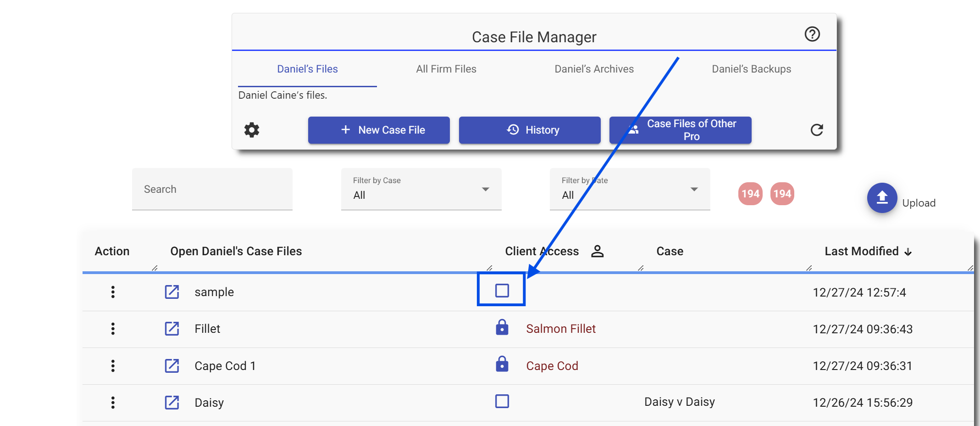Click the refresh icon near Case Files buttons
The height and width of the screenshot is (426, 980).
coord(817,130)
